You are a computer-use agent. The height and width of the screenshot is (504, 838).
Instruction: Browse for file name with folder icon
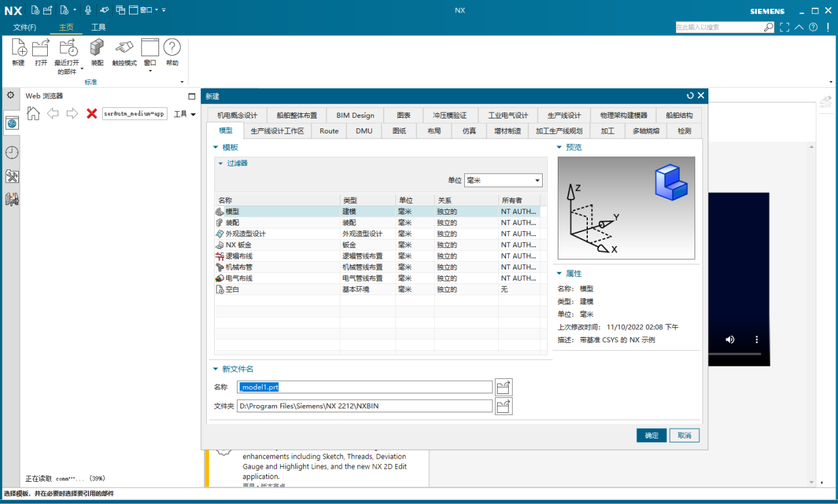coord(503,387)
